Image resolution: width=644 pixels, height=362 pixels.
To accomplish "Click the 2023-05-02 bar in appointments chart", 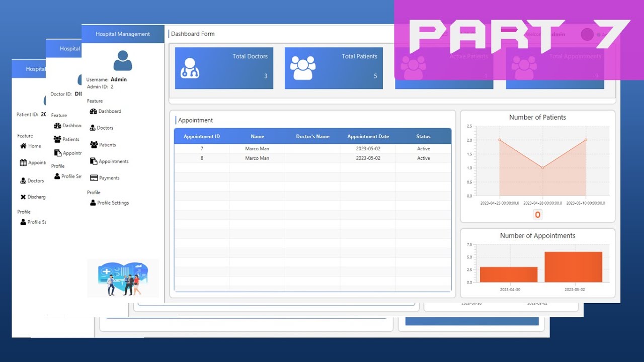I will (x=573, y=267).
